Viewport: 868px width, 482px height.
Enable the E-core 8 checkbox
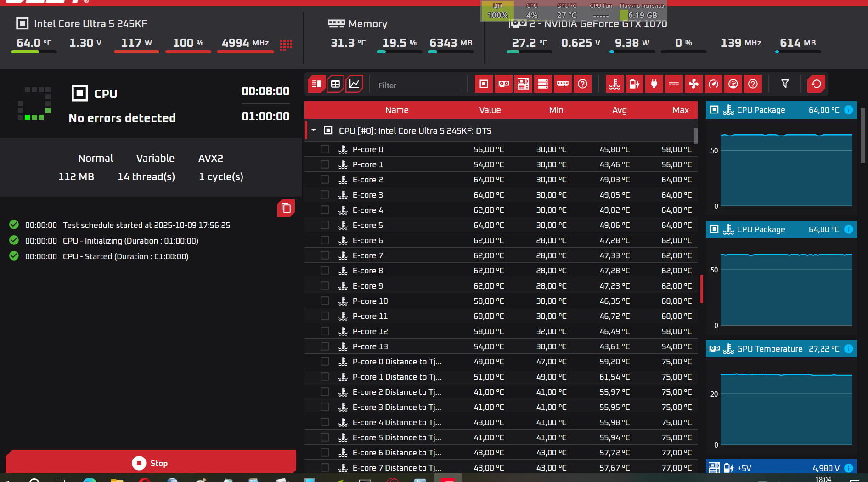point(325,271)
